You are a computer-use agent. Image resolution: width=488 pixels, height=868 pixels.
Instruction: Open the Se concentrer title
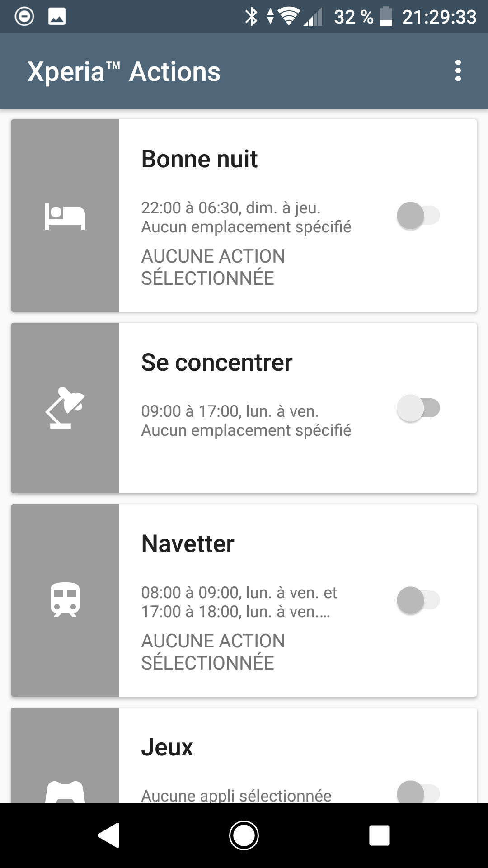click(x=217, y=363)
